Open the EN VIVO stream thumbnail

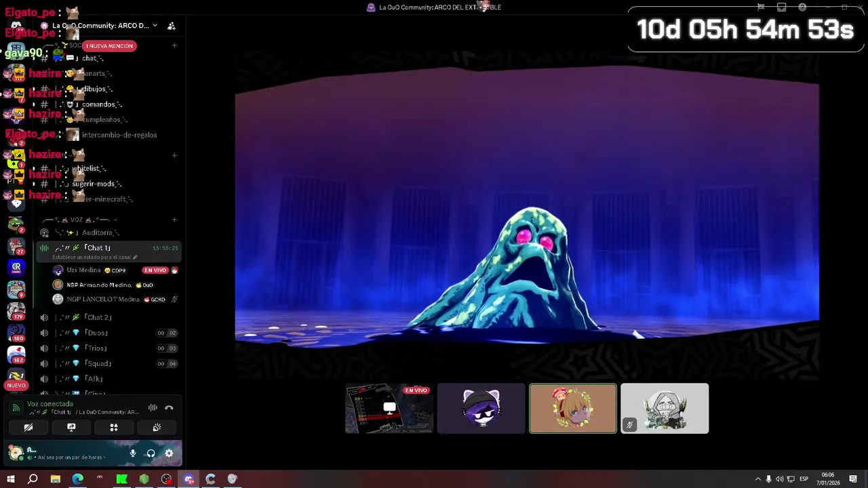tap(389, 408)
